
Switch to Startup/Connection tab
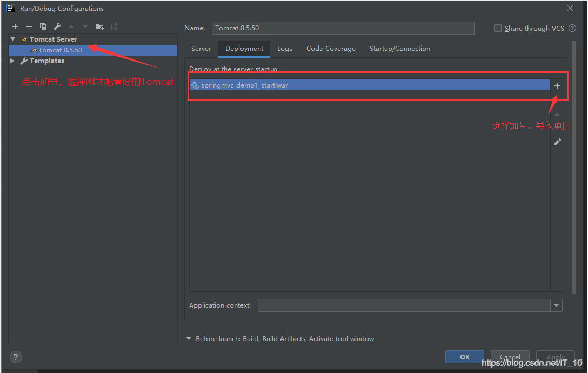(x=400, y=49)
